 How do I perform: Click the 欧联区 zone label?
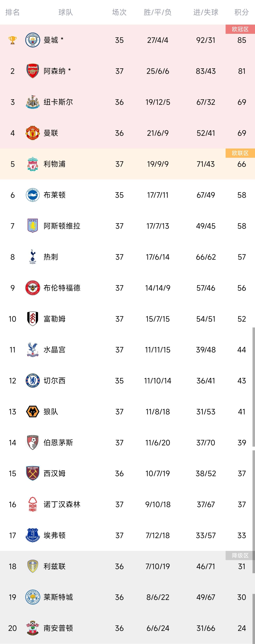[x=240, y=153]
